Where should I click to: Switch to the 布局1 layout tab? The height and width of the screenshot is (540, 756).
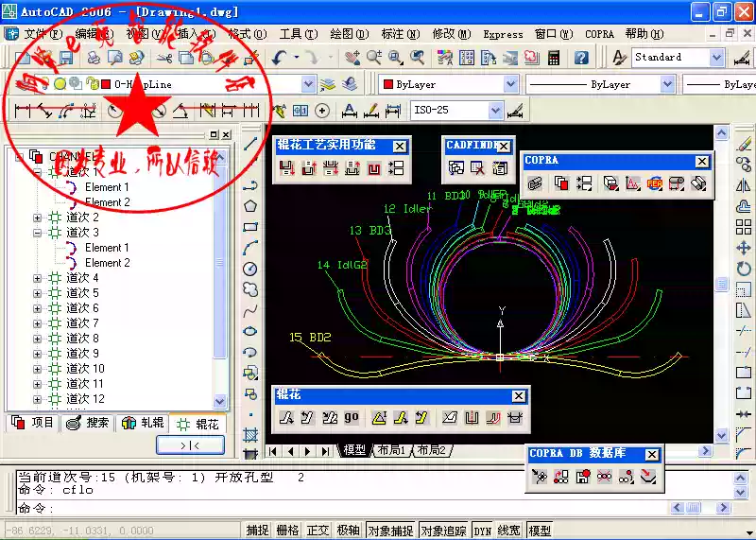pyautogui.click(x=392, y=450)
